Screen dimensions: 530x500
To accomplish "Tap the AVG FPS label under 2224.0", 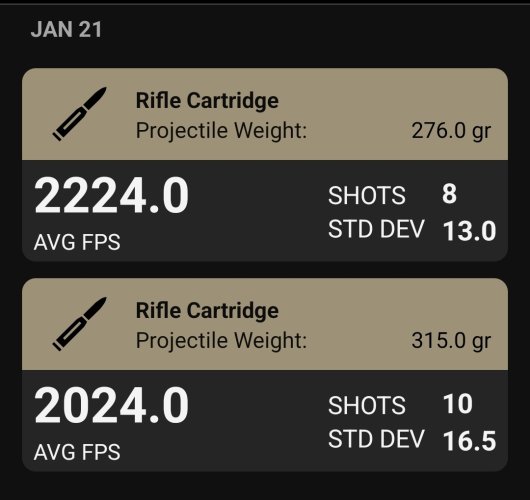I will pyautogui.click(x=77, y=242).
